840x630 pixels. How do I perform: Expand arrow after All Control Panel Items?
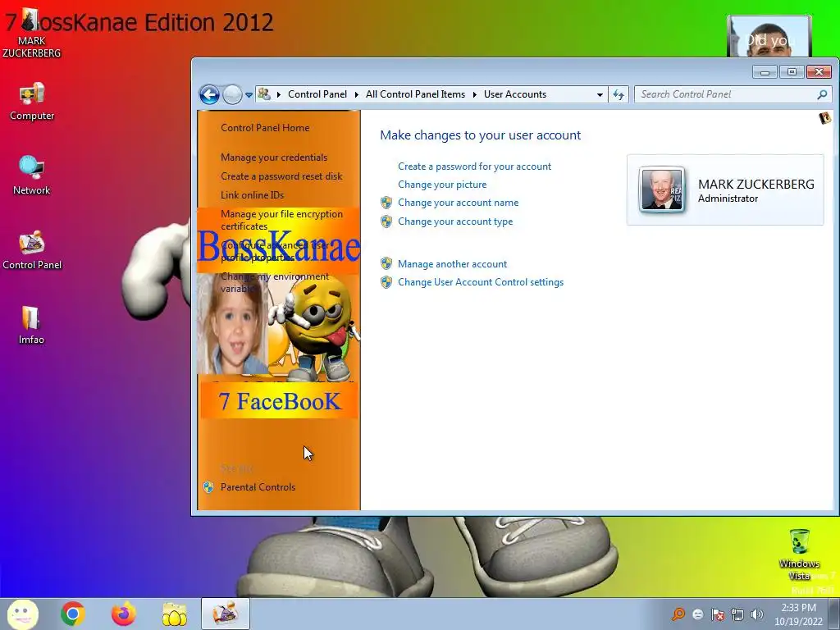(x=475, y=95)
